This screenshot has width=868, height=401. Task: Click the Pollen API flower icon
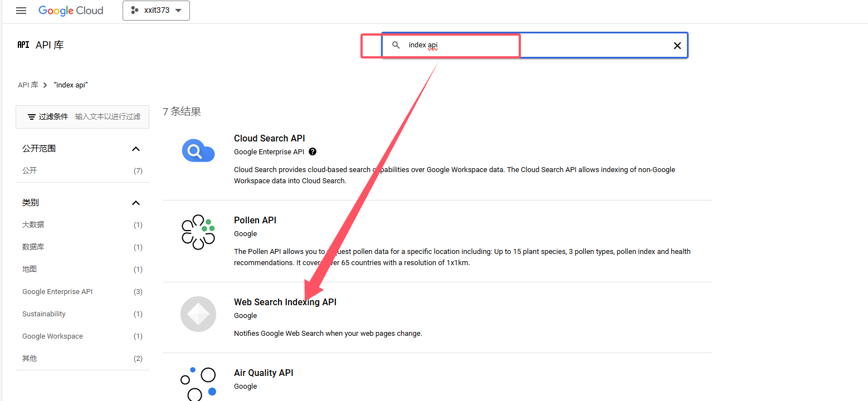click(x=198, y=232)
